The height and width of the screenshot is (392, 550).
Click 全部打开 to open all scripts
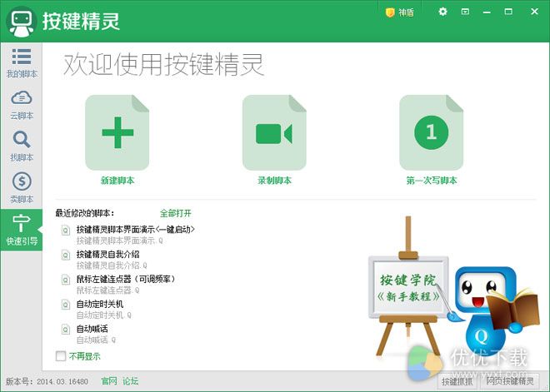(176, 213)
